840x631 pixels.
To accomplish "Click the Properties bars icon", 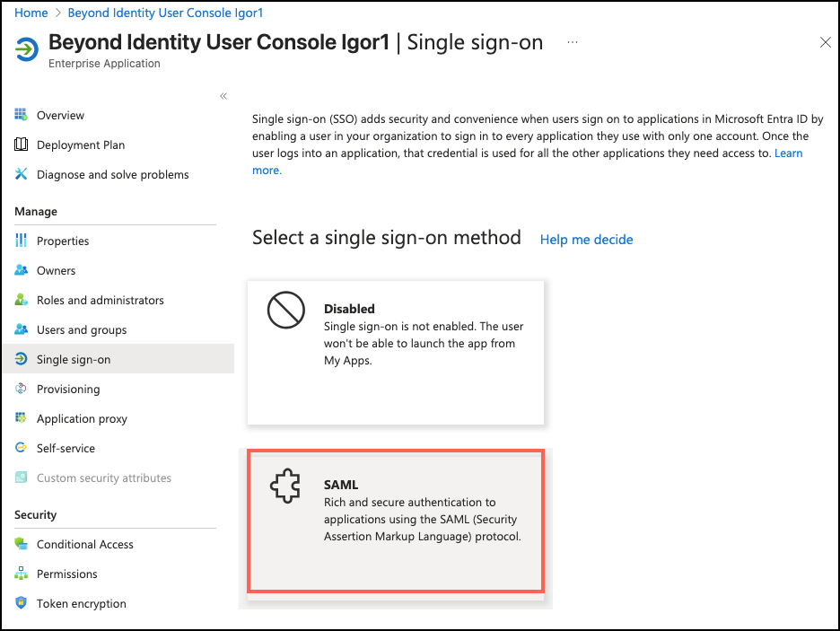I will coord(21,241).
